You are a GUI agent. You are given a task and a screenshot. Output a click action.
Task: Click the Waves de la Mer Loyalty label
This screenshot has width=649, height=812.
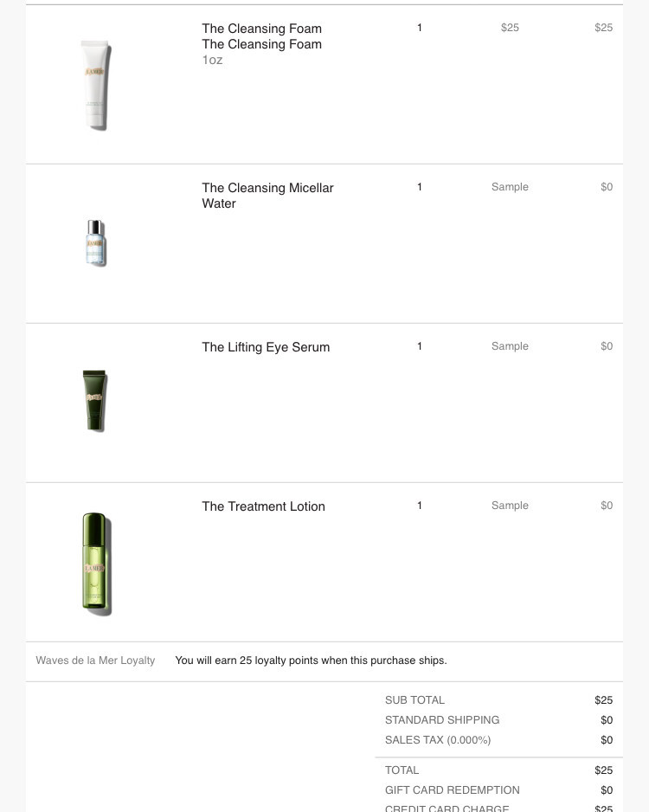(95, 661)
